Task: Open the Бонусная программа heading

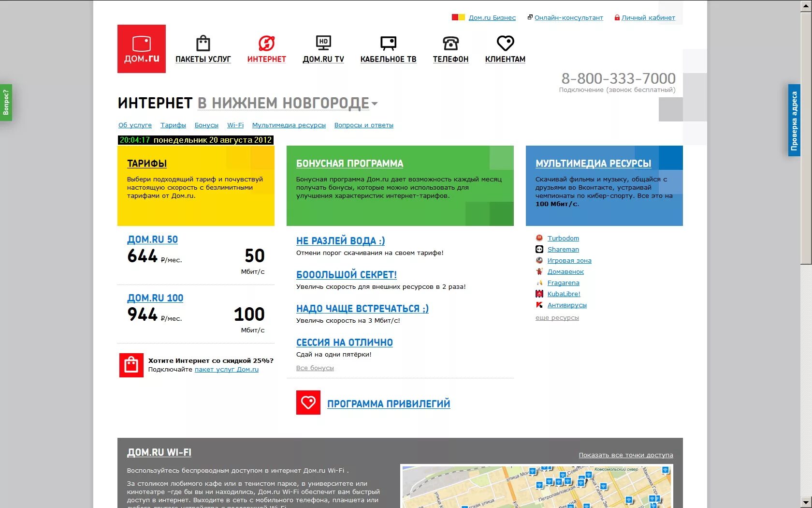Action: 349,164
